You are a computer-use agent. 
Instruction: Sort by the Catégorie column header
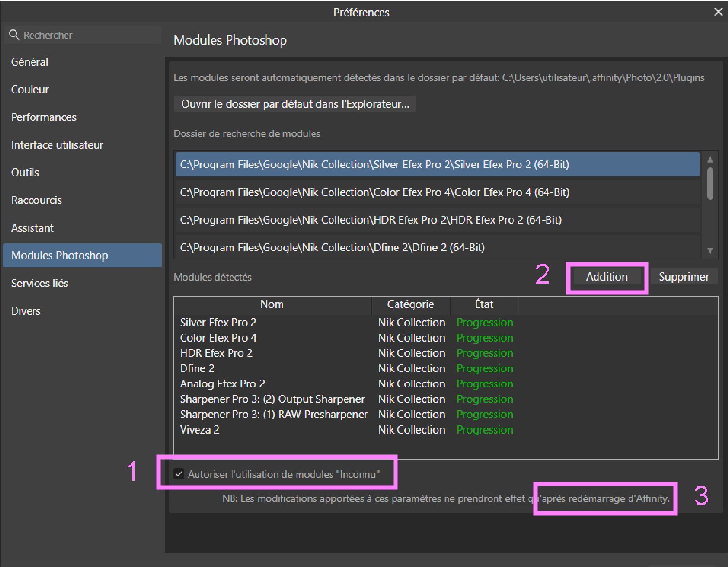[x=411, y=304]
